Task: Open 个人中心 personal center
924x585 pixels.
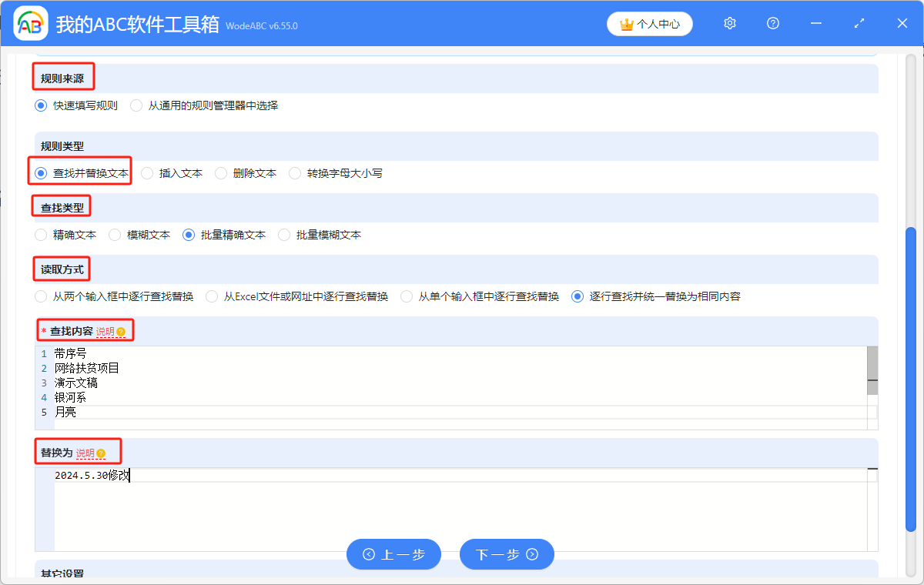Action: [x=650, y=24]
